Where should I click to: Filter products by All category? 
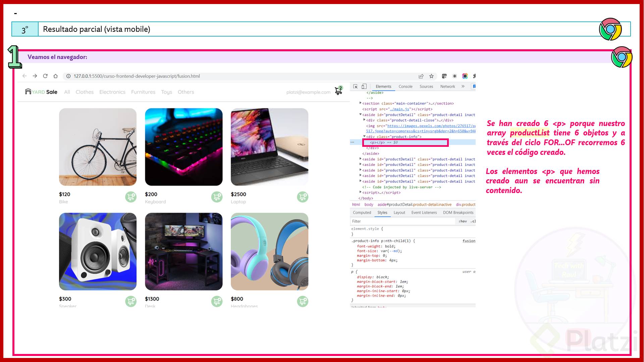(x=67, y=92)
